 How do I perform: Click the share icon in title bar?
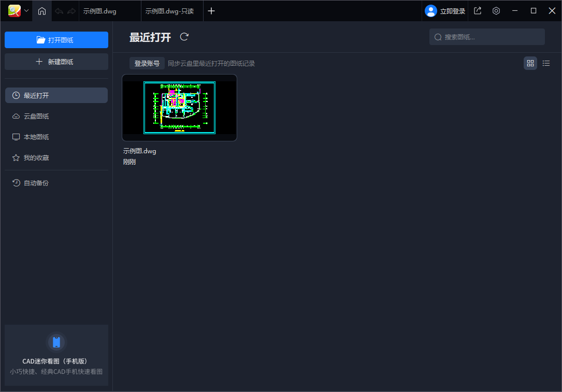click(478, 11)
